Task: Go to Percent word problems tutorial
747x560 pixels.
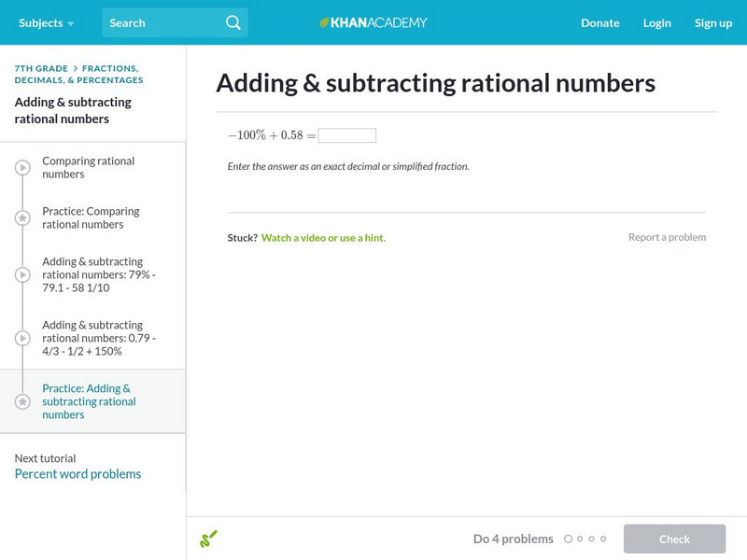Action: point(78,474)
